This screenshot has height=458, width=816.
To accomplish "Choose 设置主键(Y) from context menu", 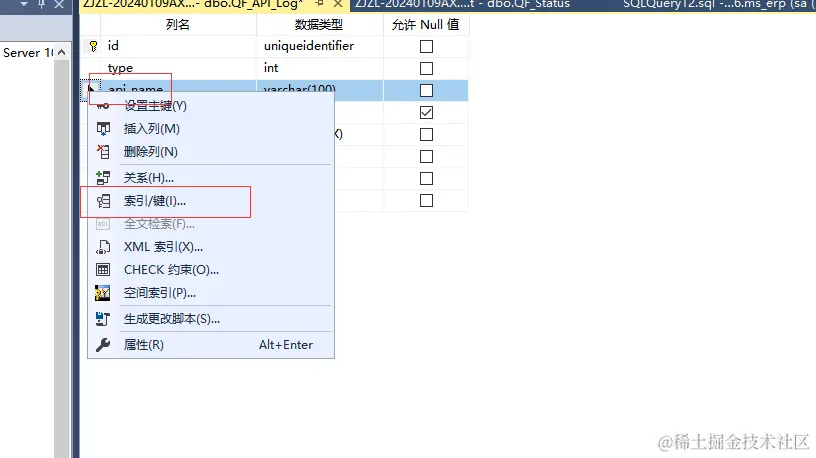I will click(x=211, y=106).
